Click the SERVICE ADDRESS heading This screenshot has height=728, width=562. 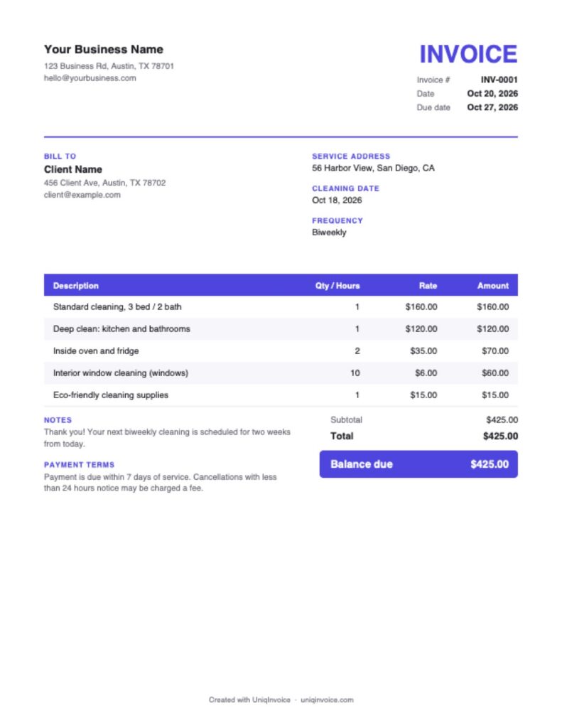pos(351,156)
